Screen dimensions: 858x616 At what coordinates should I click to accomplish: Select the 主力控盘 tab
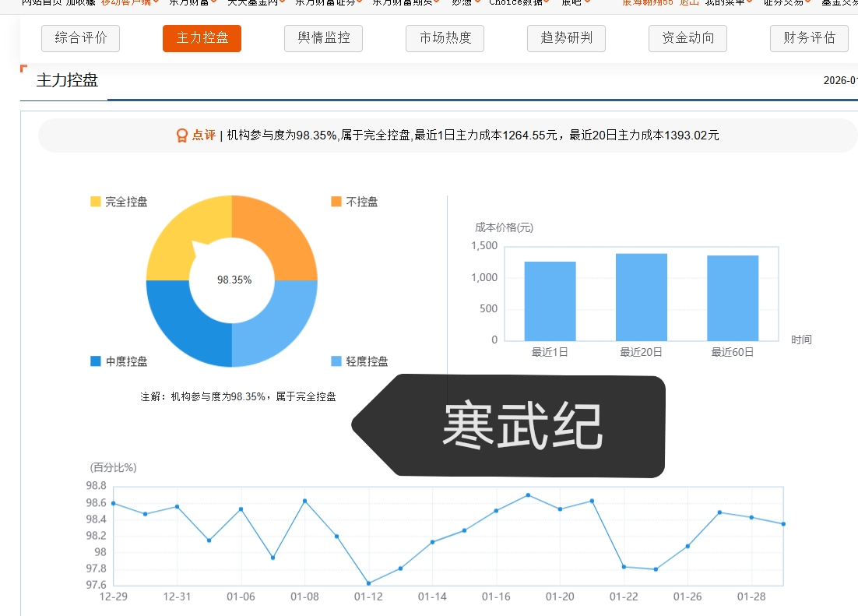click(202, 38)
